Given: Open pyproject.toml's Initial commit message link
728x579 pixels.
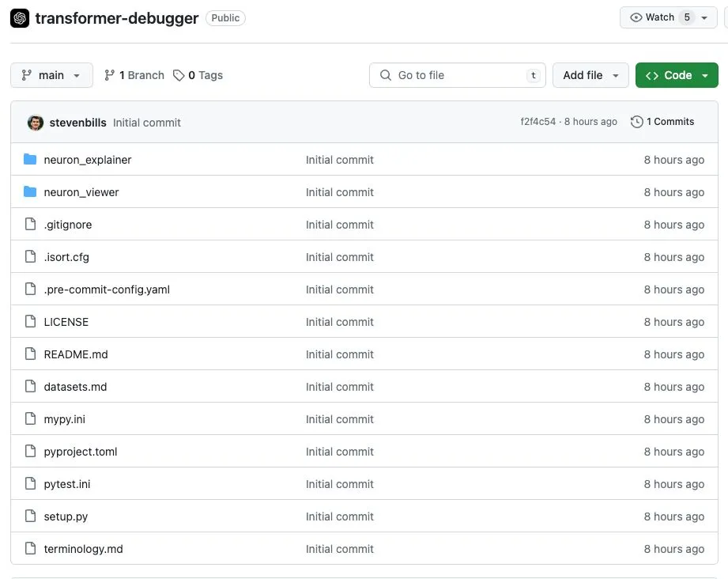Looking at the screenshot, I should tap(340, 452).
